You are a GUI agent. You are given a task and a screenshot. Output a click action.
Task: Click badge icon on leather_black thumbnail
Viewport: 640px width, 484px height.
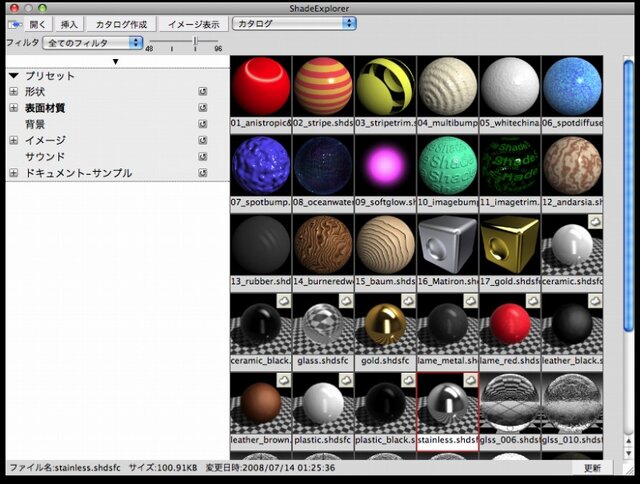(595, 301)
